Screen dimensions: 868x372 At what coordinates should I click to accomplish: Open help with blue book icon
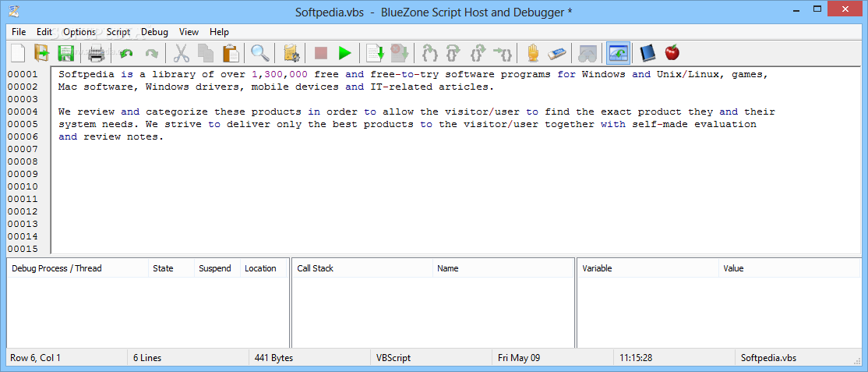pos(647,53)
